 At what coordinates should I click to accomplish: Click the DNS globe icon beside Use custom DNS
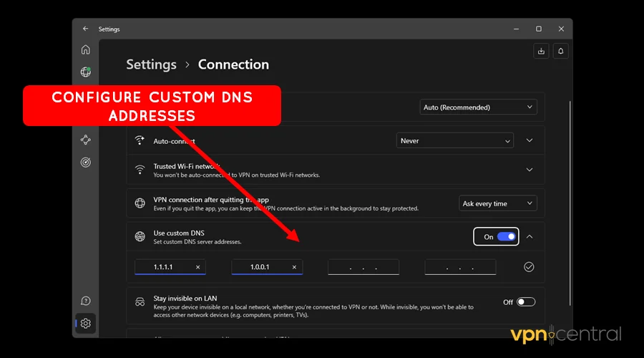coord(140,237)
